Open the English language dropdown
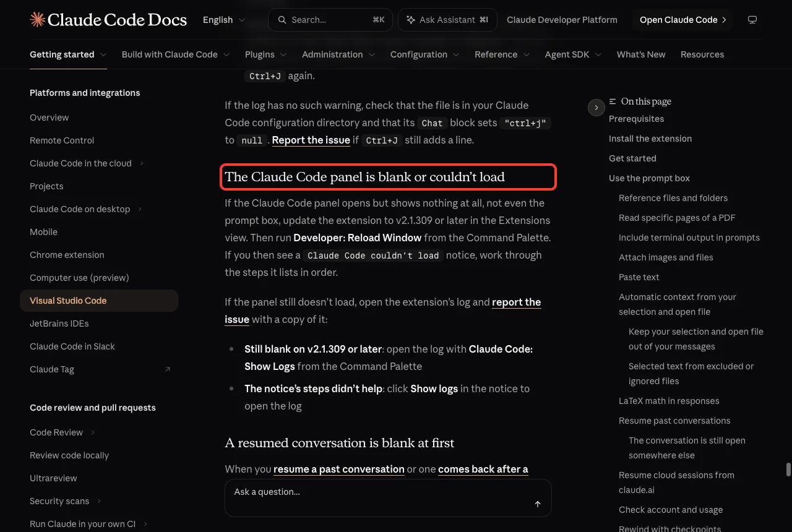Image resolution: width=792 pixels, height=532 pixels. tap(224, 20)
